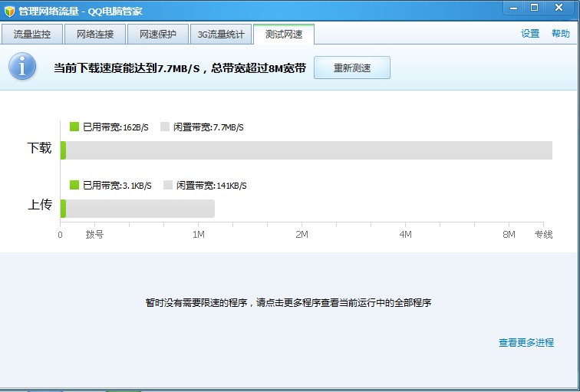
Task: Click green swatch beside 已用带宽:162B/S
Action: [x=74, y=127]
